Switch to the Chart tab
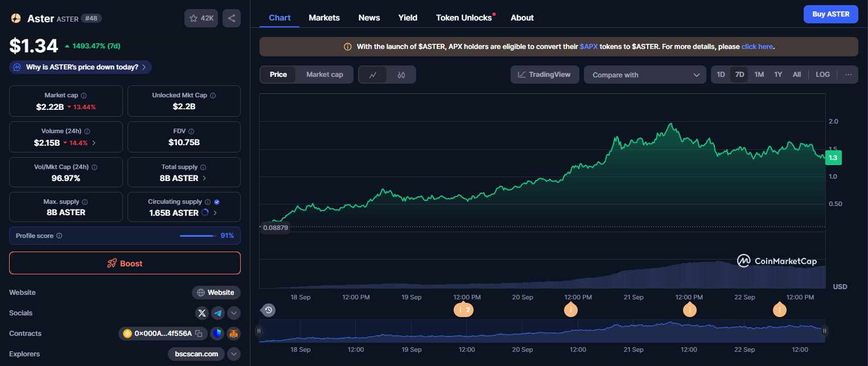 pyautogui.click(x=279, y=18)
